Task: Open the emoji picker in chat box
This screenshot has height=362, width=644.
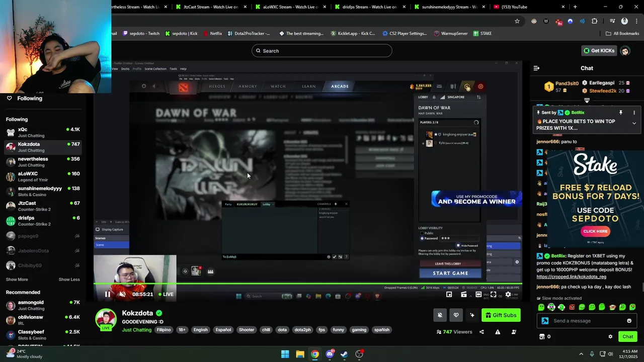Action: pyautogui.click(x=629, y=321)
